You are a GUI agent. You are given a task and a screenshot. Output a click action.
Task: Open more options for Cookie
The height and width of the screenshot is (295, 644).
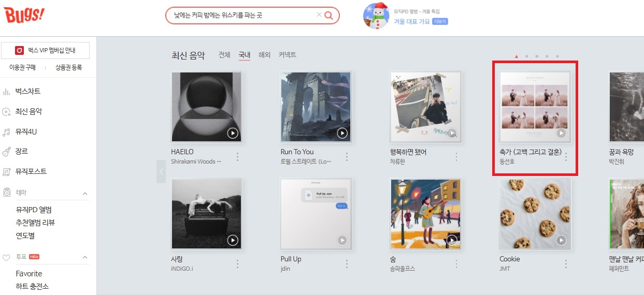tap(566, 264)
